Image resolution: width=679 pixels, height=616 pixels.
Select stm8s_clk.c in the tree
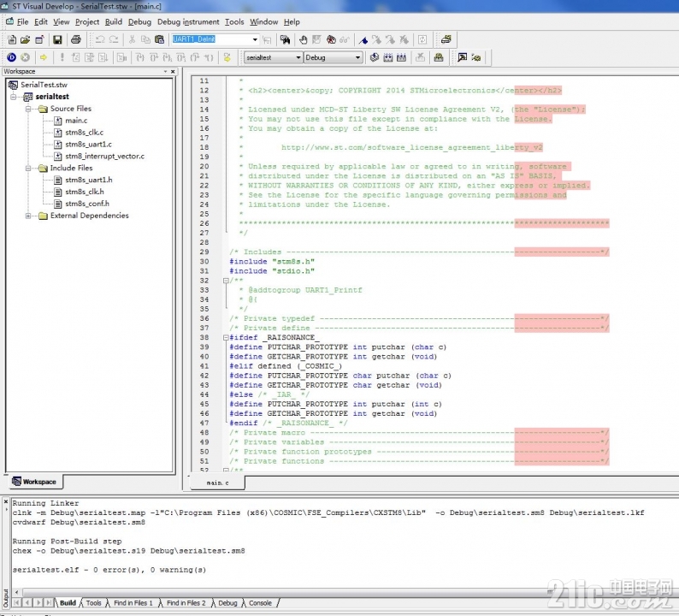[84, 132]
